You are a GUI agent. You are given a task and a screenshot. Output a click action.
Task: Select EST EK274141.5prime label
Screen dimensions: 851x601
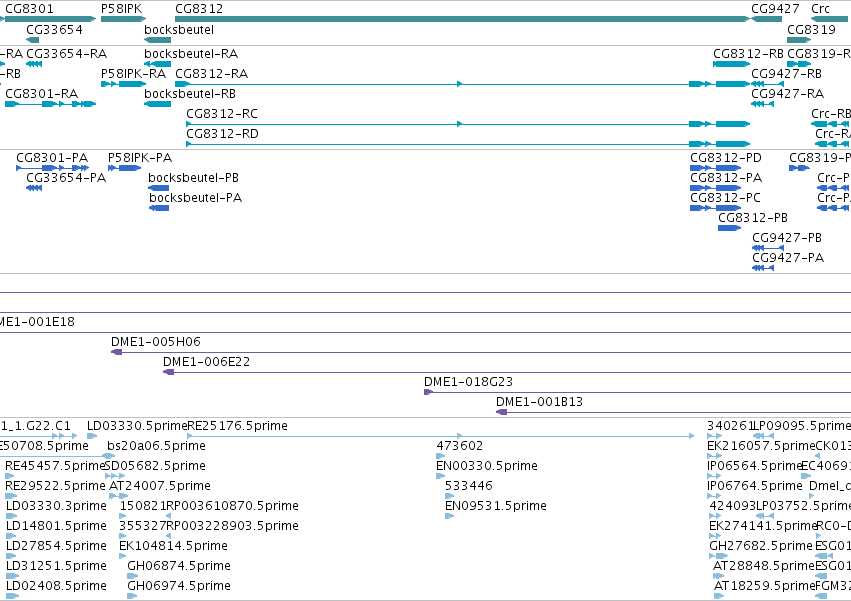point(763,527)
